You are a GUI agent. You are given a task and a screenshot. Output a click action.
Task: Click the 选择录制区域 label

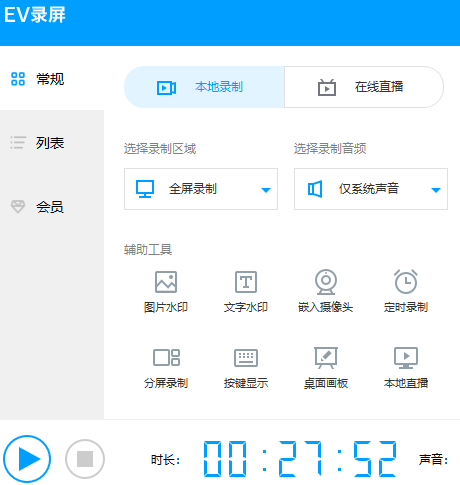[160, 149]
